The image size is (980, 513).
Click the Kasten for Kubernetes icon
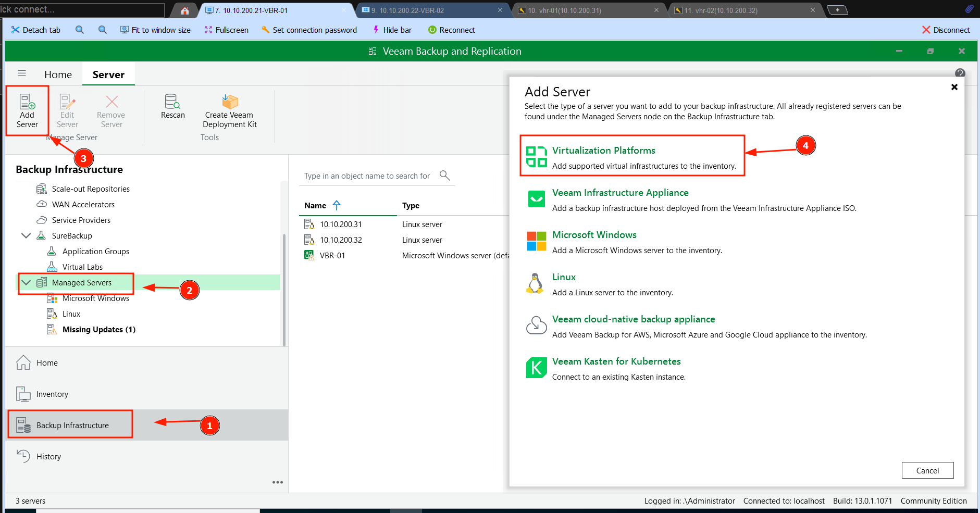tap(536, 368)
